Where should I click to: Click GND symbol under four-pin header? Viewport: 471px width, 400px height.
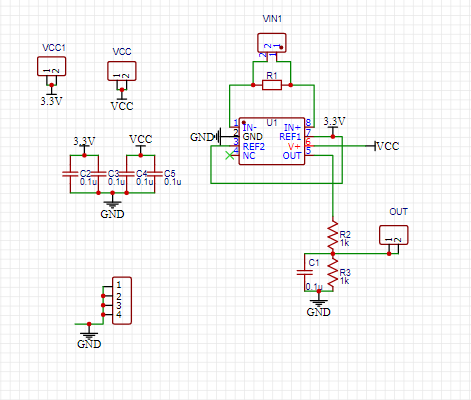tap(89, 339)
